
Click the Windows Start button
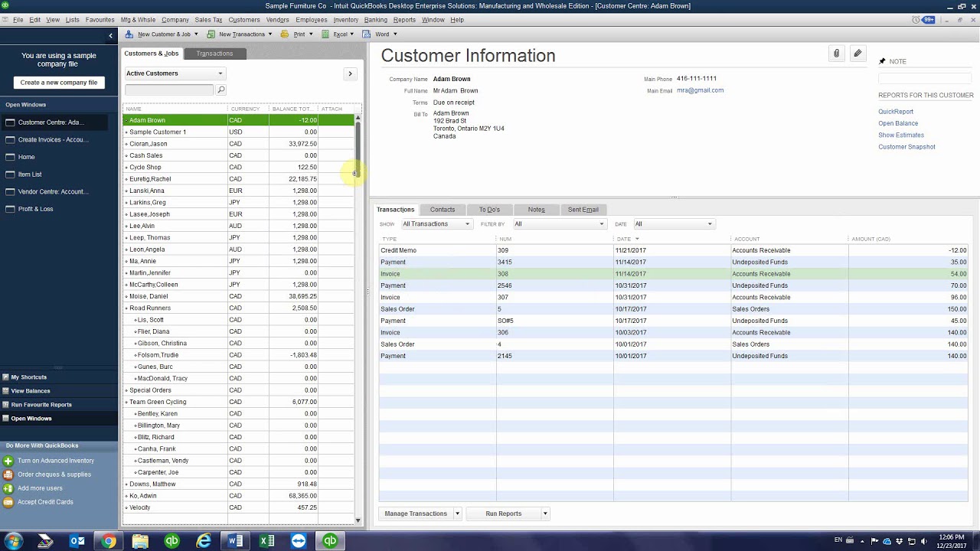(13, 541)
